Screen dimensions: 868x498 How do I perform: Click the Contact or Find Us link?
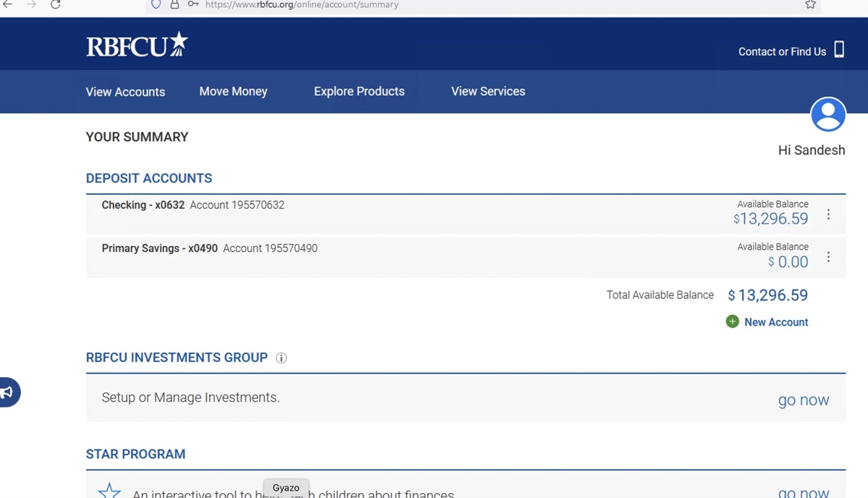coord(782,51)
